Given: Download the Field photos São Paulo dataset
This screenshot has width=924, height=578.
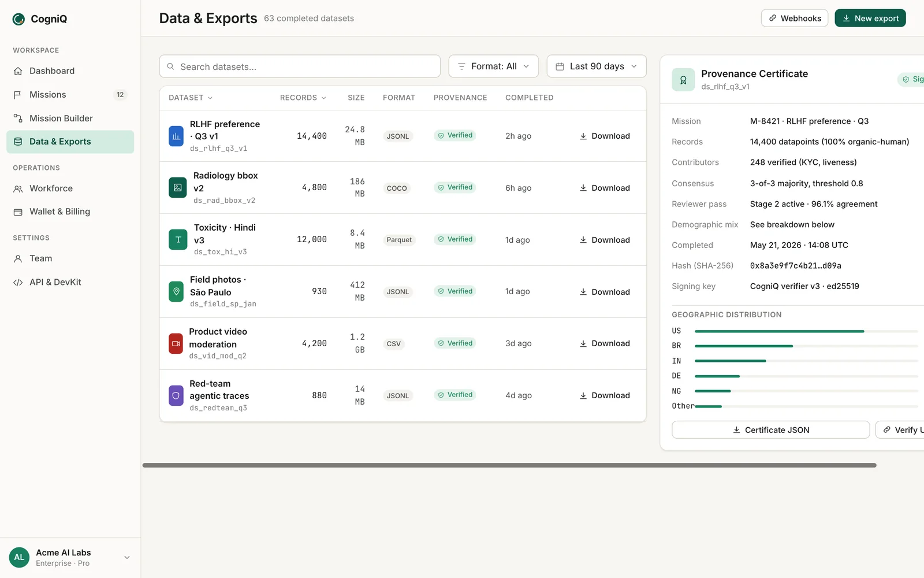Looking at the screenshot, I should (x=605, y=292).
